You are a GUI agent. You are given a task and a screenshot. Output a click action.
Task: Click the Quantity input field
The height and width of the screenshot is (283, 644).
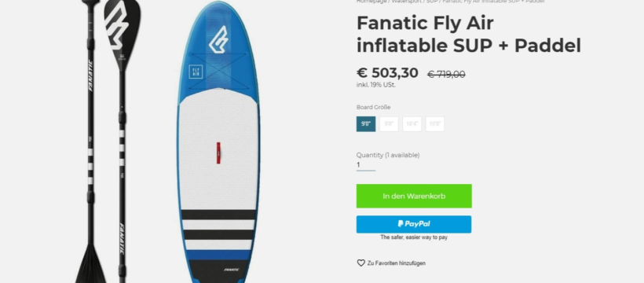tap(366, 165)
